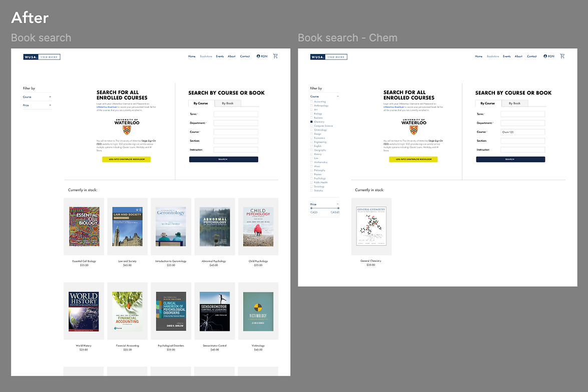Open Bookstore nav item in Book search mockup
Screen dimensions: 588x392
[206, 56]
